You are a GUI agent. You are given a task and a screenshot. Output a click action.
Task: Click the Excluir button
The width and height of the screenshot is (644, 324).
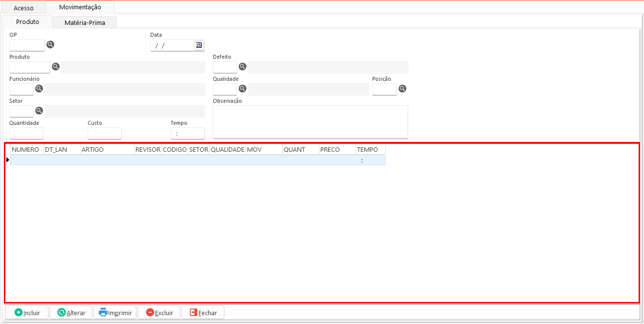159,313
